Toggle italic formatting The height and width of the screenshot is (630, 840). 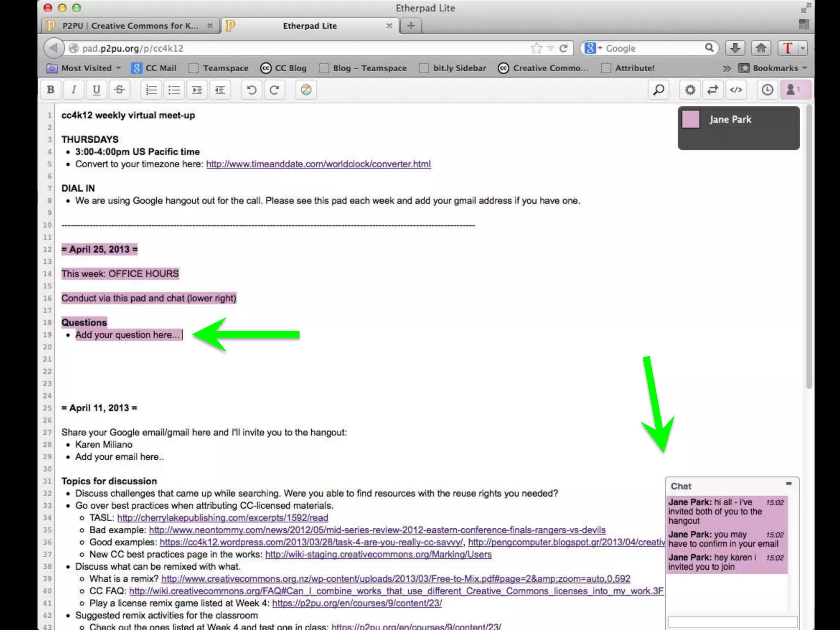74,90
